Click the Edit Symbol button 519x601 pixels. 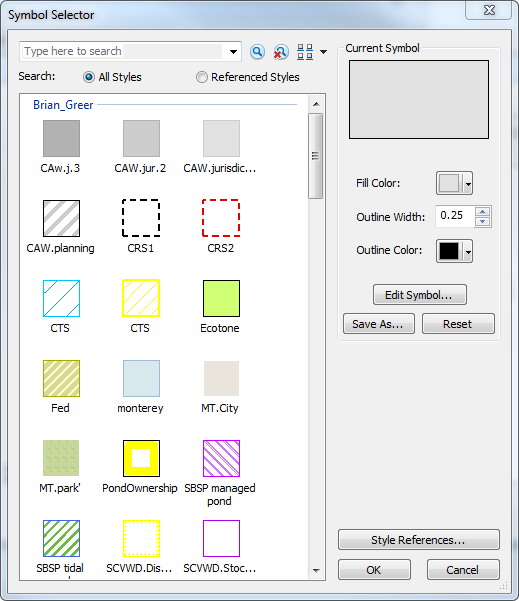tap(420, 295)
